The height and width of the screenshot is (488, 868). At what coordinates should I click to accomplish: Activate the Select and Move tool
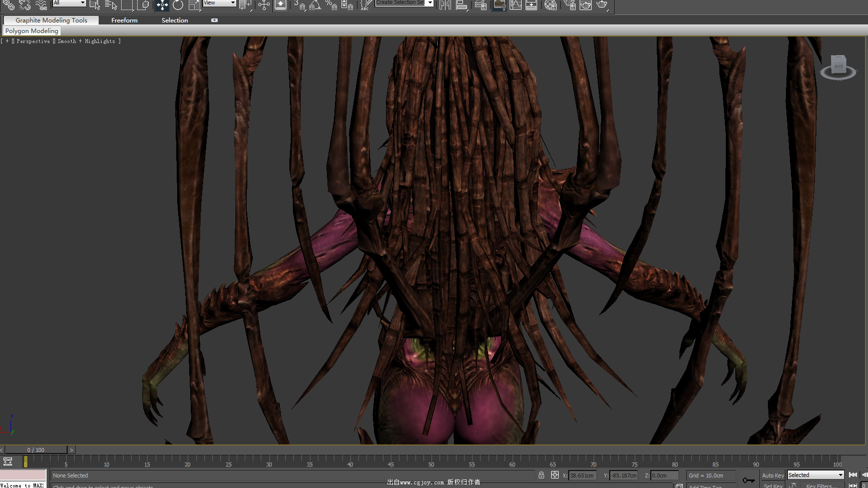162,5
